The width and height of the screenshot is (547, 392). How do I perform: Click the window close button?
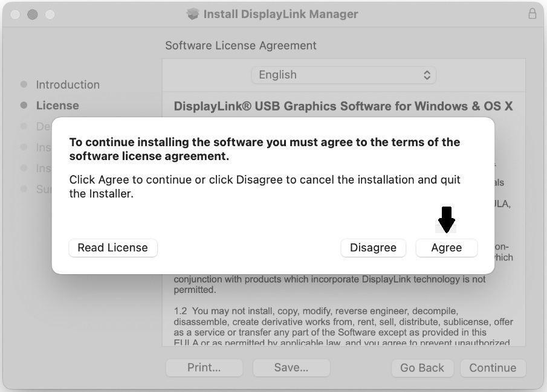click(15, 14)
